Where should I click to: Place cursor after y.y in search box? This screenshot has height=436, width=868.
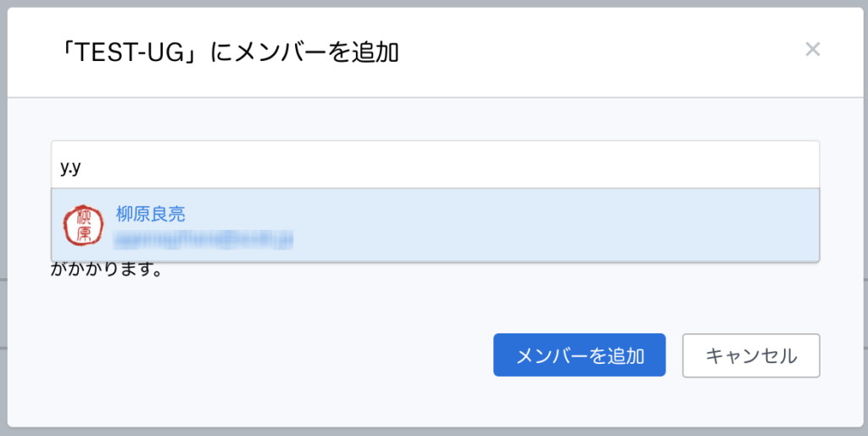(83, 167)
